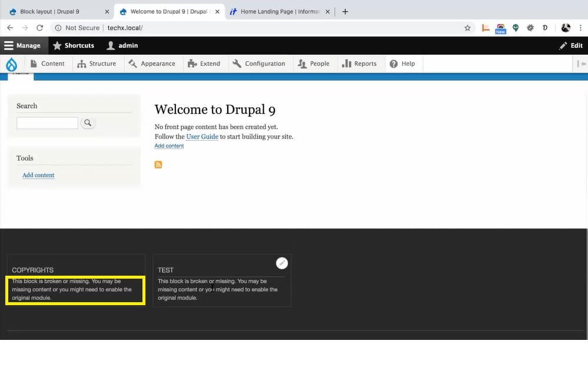Image resolution: width=588 pixels, height=367 pixels.
Task: Open a new browser tab
Action: click(x=345, y=12)
